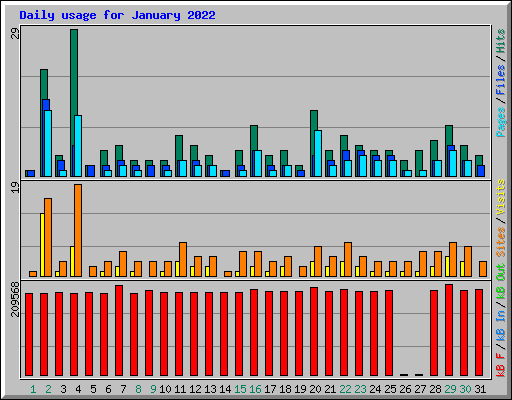Click day label "6" on the x-axis

[x=108, y=389]
